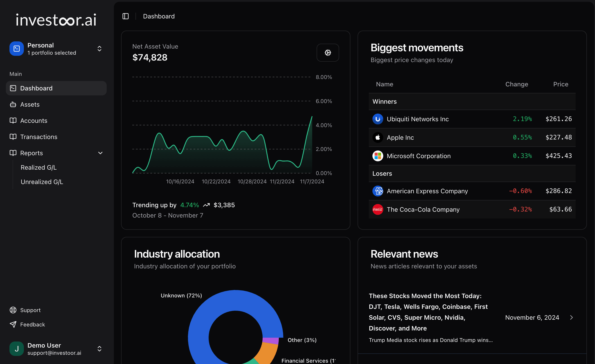
Task: Click The Coca-Cola Company row name
Action: pyautogui.click(x=423, y=209)
